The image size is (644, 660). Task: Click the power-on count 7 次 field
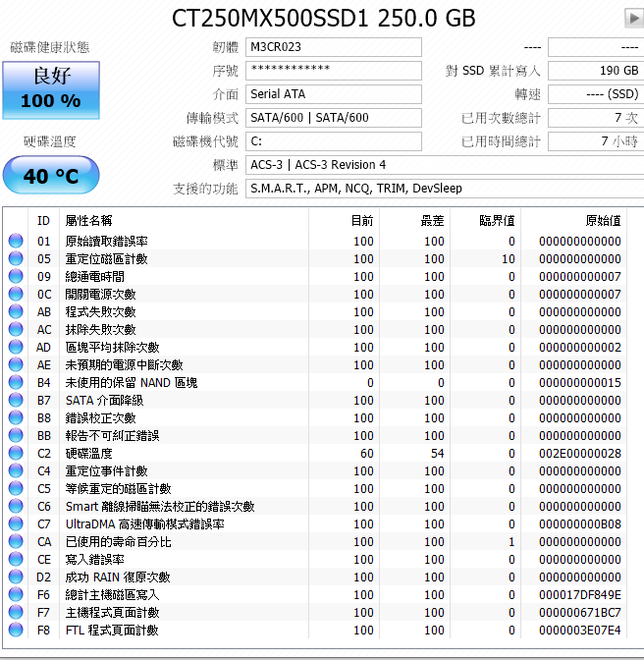coord(596,118)
